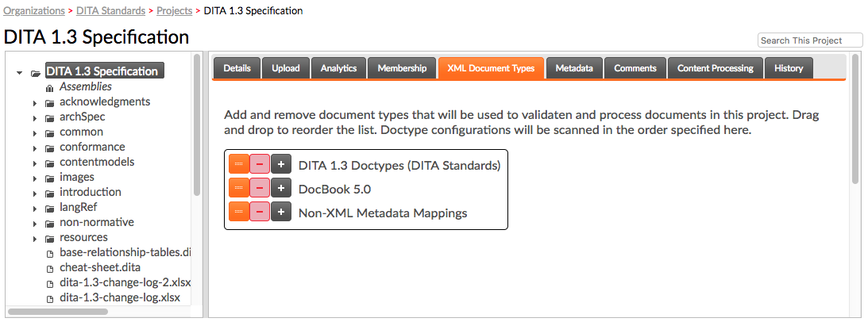Select dita-1.3-change-log.xlsx file
The width and height of the screenshot is (868, 322).
tap(120, 297)
